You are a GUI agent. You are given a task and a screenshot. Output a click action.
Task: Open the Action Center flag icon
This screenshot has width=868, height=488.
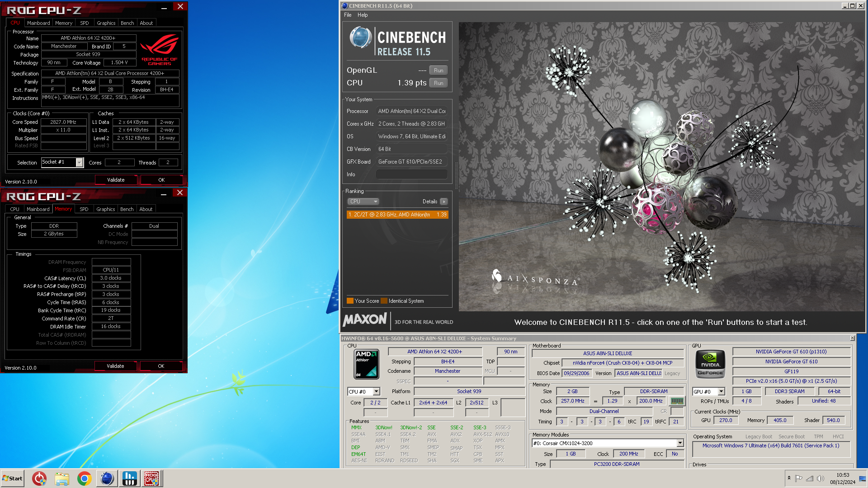pos(799,479)
